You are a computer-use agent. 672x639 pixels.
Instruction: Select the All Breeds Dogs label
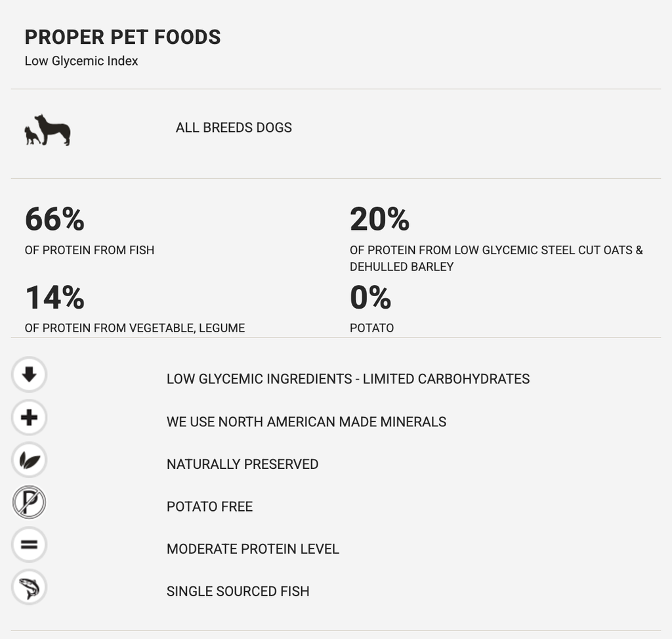point(234,128)
